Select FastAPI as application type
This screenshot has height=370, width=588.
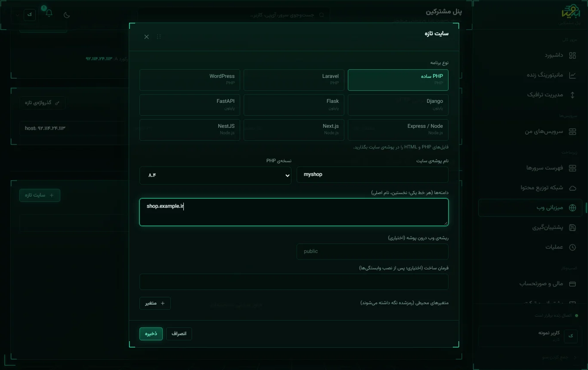coord(190,105)
